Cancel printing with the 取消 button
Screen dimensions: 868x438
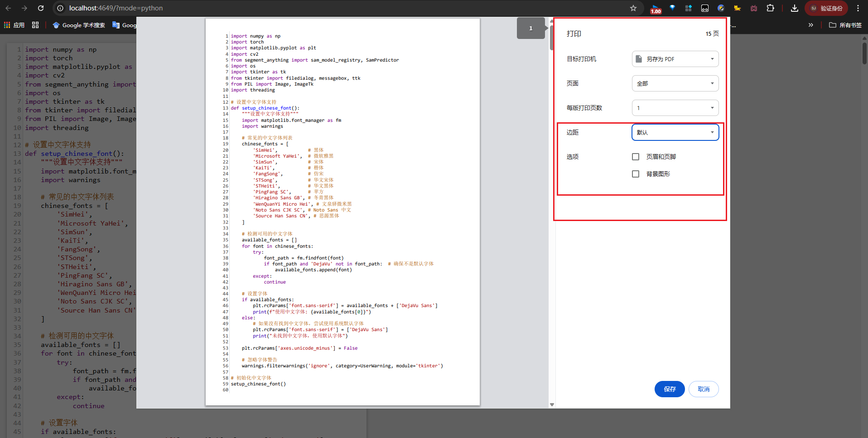tap(704, 389)
